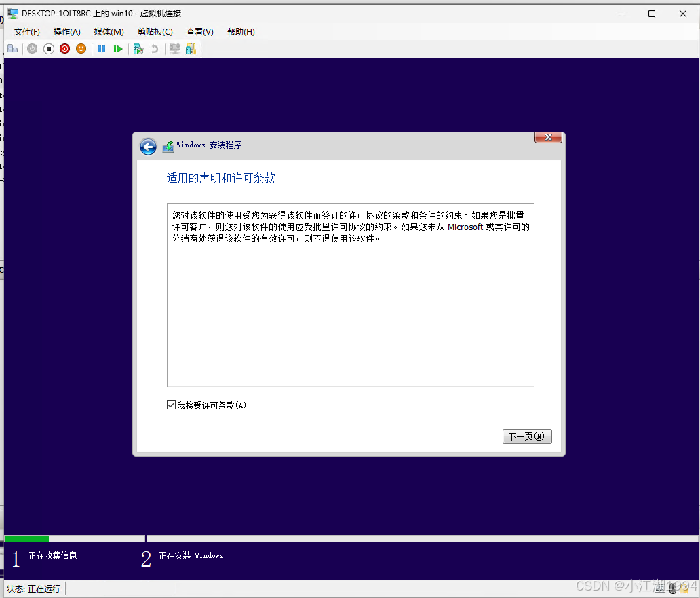Save VM state with the orange power icon
The width and height of the screenshot is (700, 598).
[x=81, y=49]
